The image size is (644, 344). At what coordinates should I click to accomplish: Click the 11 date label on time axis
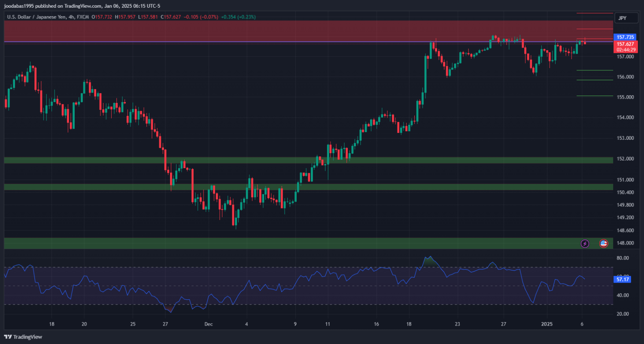pos(327,324)
